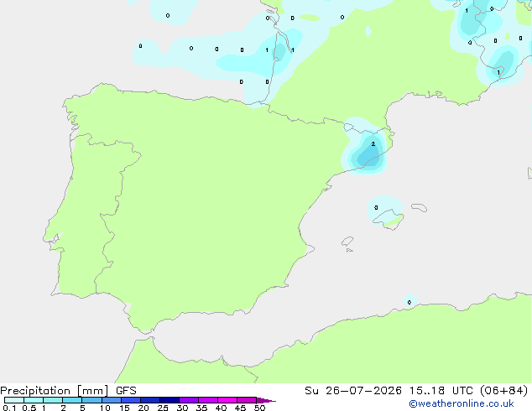Select the 45–50 mm legend color swatch
Screen dimensions: 532x411
click(247, 400)
